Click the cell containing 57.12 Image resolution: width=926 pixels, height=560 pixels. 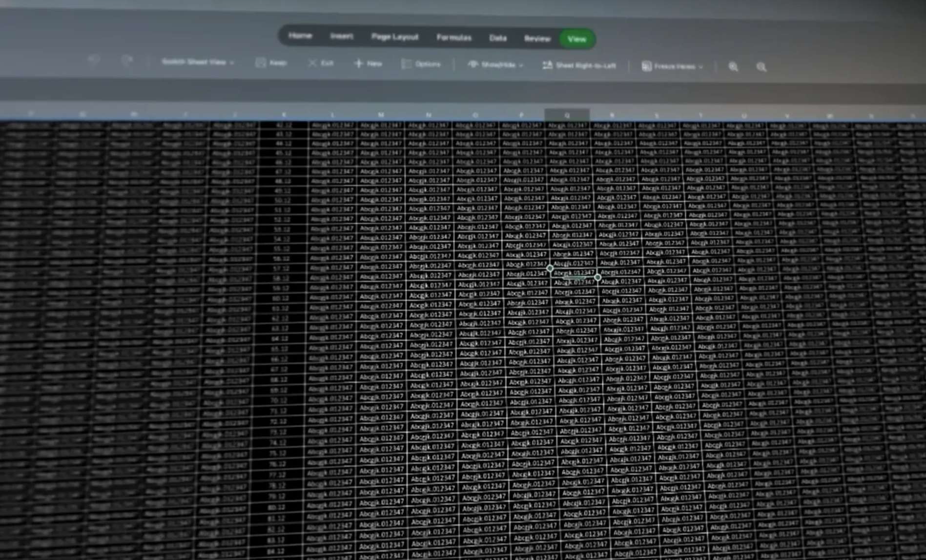click(x=281, y=269)
